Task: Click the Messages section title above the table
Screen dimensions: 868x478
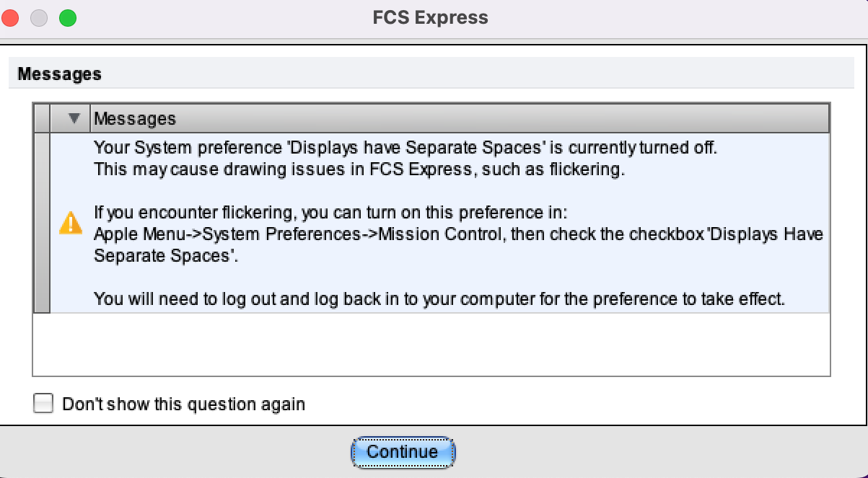Action: 59,74
